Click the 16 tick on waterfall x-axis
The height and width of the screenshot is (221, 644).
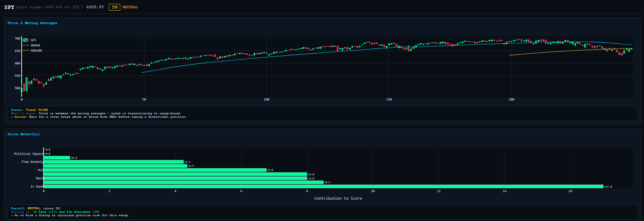570,191
